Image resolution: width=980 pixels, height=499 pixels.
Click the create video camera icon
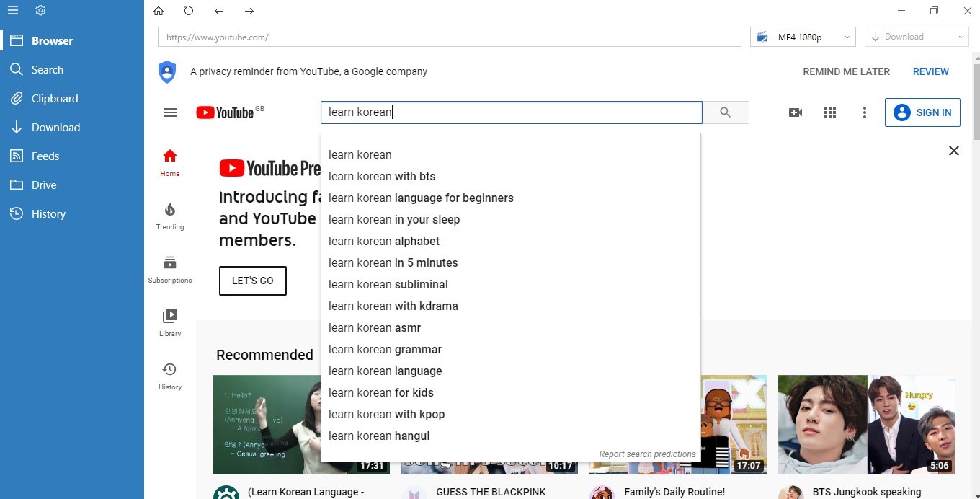[x=796, y=112]
